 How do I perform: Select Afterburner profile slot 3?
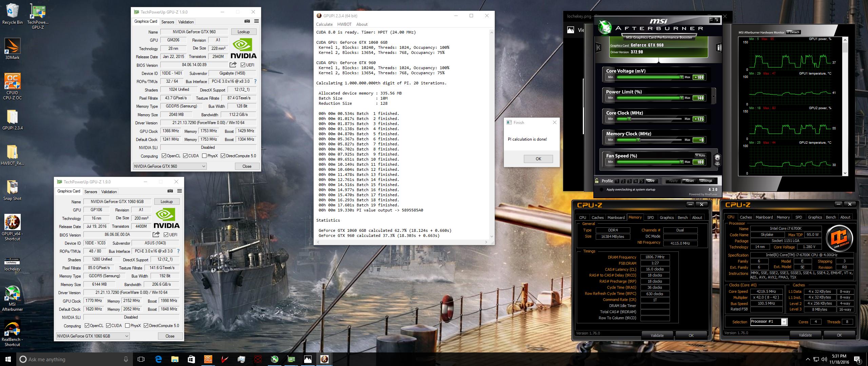(x=630, y=181)
